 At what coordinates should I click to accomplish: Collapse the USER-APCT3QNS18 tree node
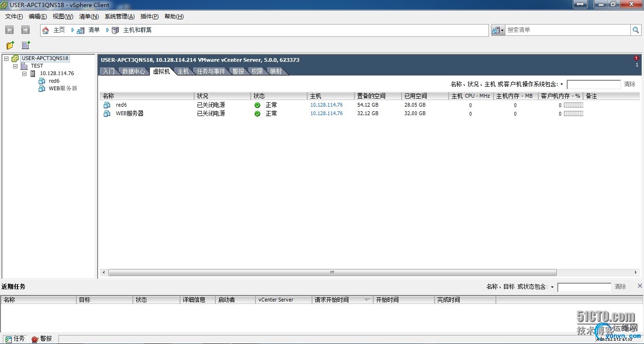pyautogui.click(x=7, y=59)
